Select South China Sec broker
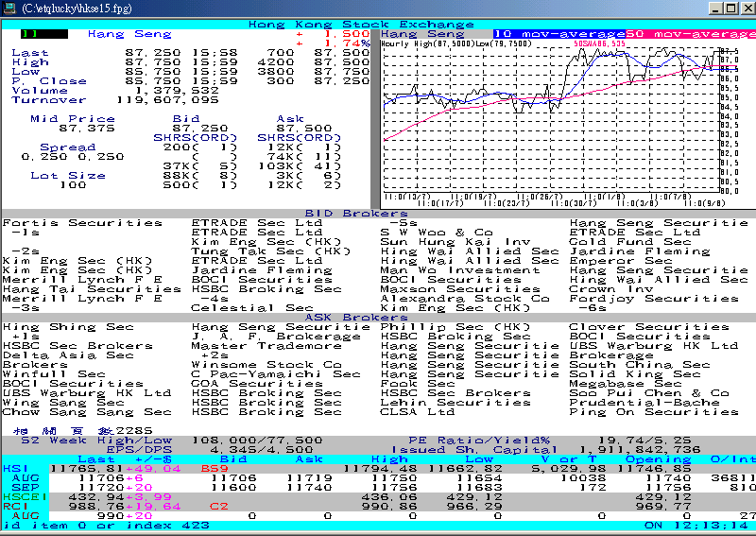Viewport: 756px width, 536px height. pyautogui.click(x=640, y=365)
